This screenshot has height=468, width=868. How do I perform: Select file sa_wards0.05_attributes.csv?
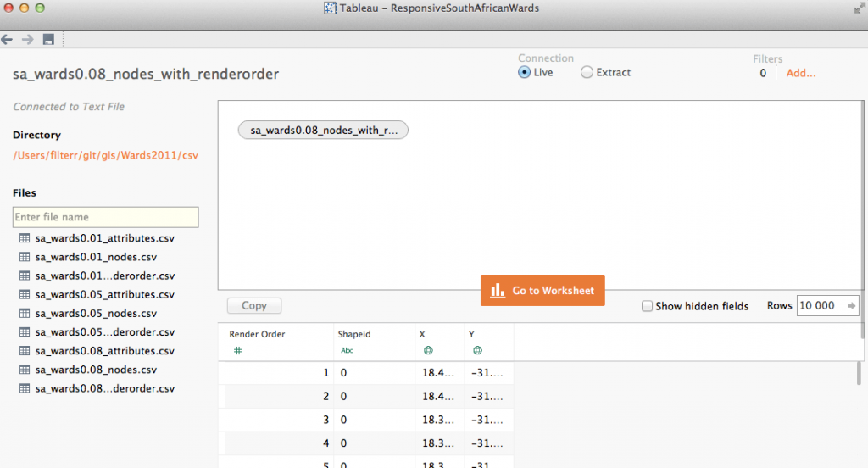coord(104,295)
